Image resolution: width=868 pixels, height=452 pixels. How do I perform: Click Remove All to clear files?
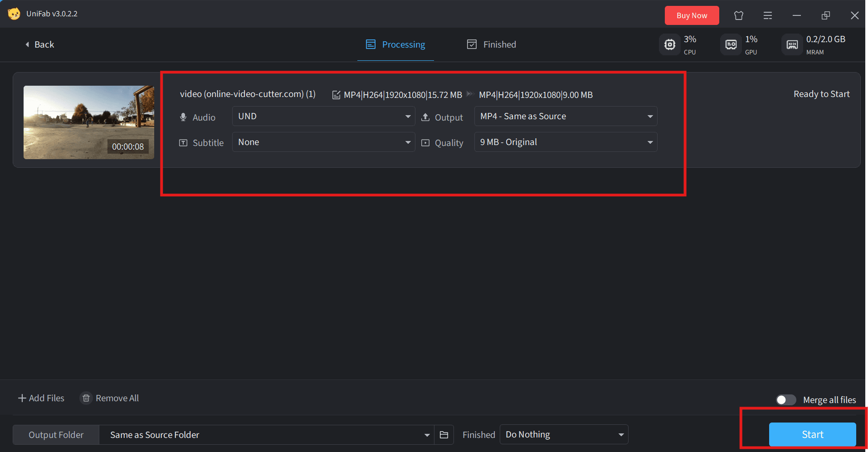click(110, 398)
